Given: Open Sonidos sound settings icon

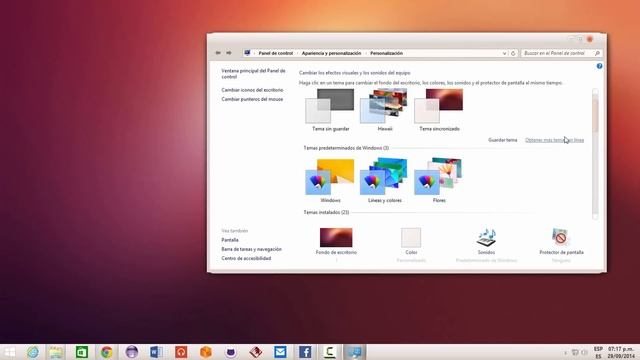Looking at the screenshot, I should [x=486, y=238].
